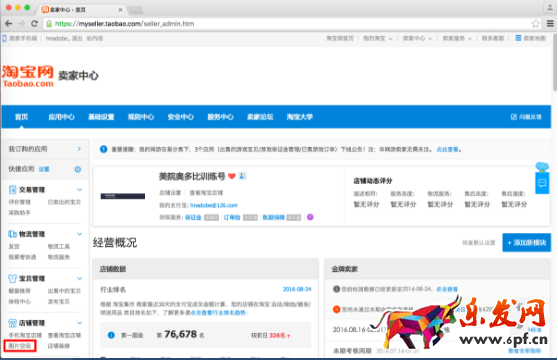
Task: Click the page vertical scrollbar
Action: pyautogui.click(x=555, y=63)
